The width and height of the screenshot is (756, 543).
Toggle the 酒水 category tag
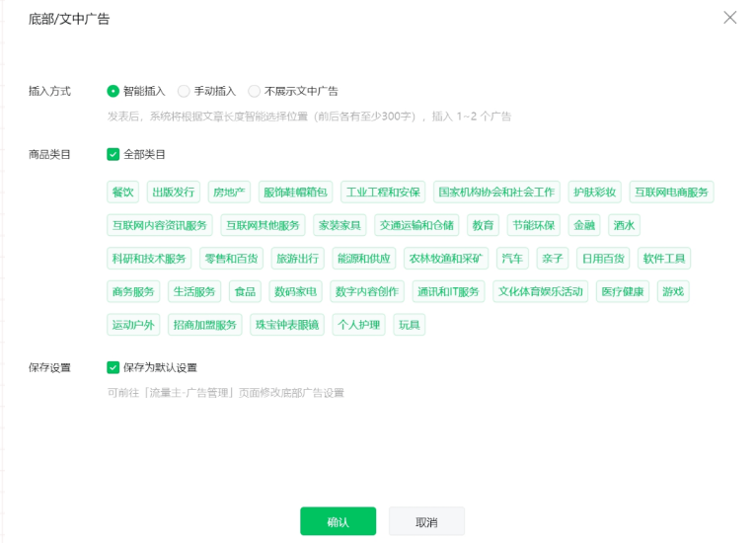click(x=625, y=225)
